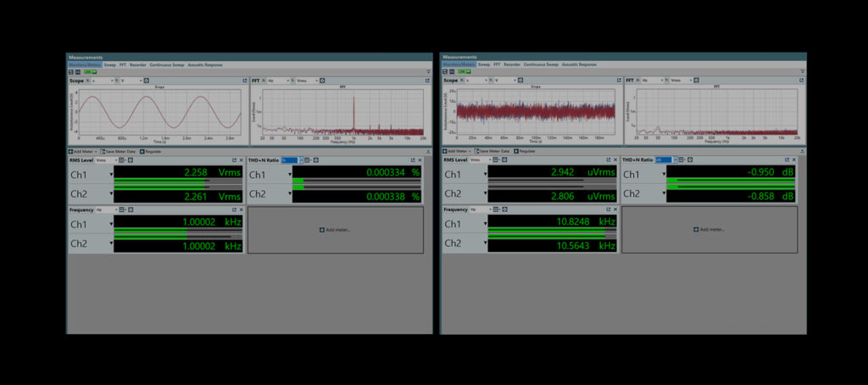This screenshot has width=868, height=385.
Task: Close THD+N Ratio meter showing 0.000334 %
Action: click(420, 160)
